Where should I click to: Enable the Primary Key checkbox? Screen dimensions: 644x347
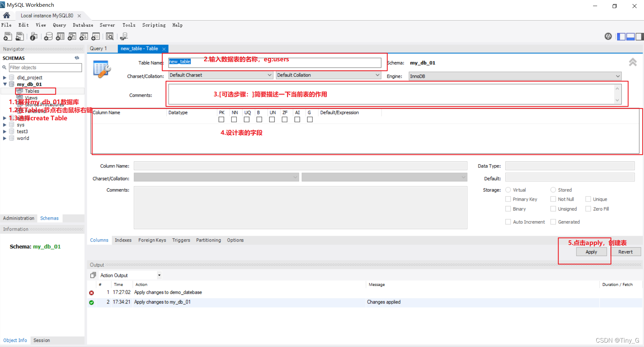(x=508, y=199)
